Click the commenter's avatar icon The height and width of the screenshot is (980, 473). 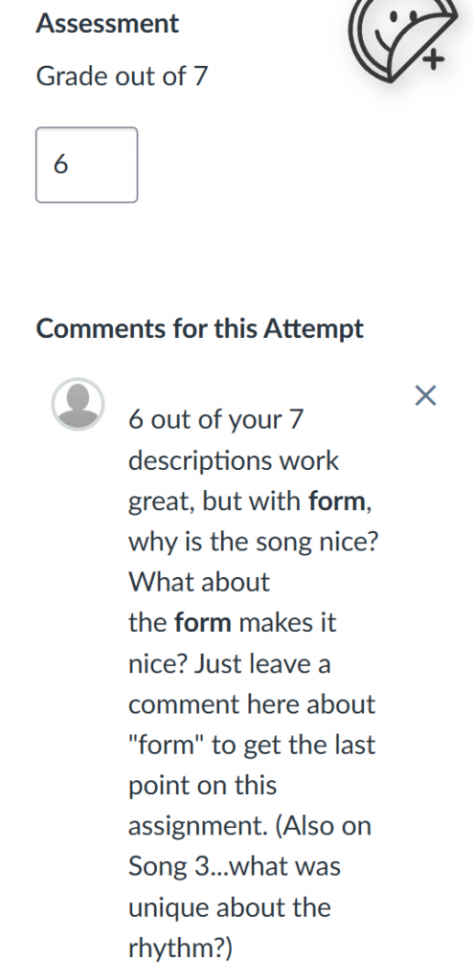[x=78, y=404]
